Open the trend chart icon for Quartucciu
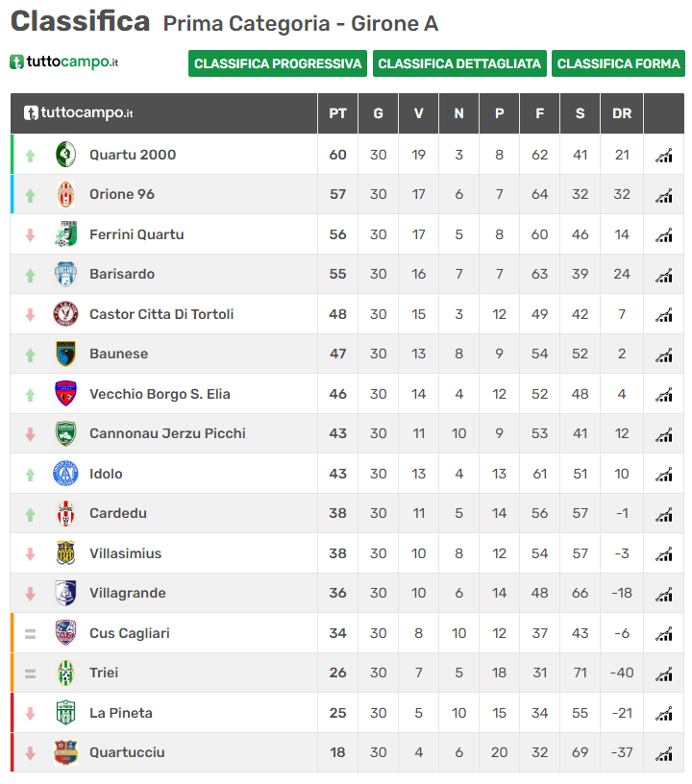Image resolution: width=692 pixels, height=784 pixels. click(663, 753)
